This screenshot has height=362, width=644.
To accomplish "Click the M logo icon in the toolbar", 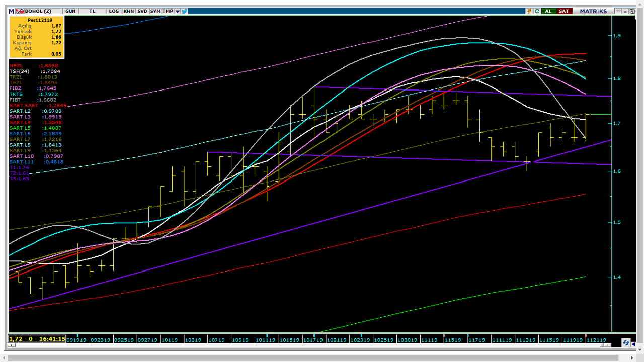I will 11,11.
